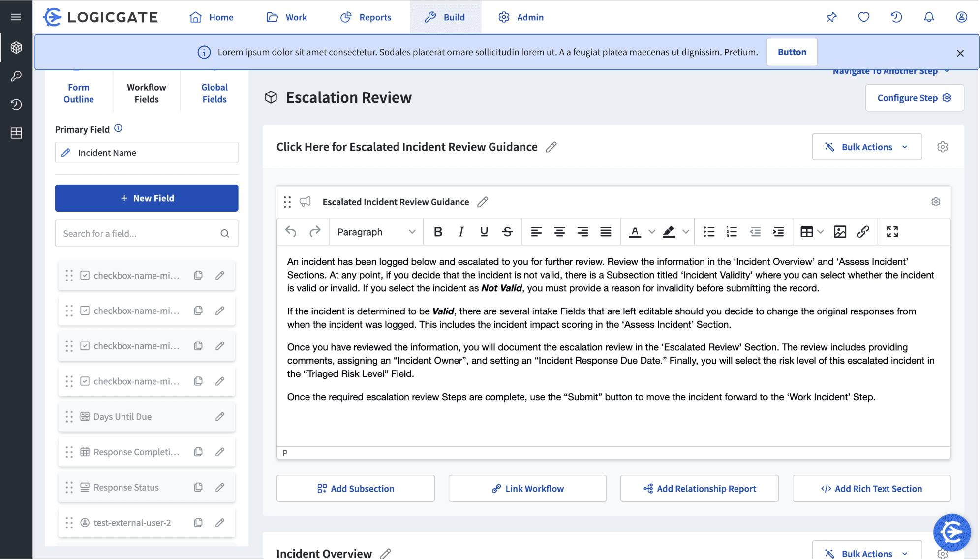The height and width of the screenshot is (559, 980).
Task: Click Add Subsection button
Action: click(x=355, y=489)
